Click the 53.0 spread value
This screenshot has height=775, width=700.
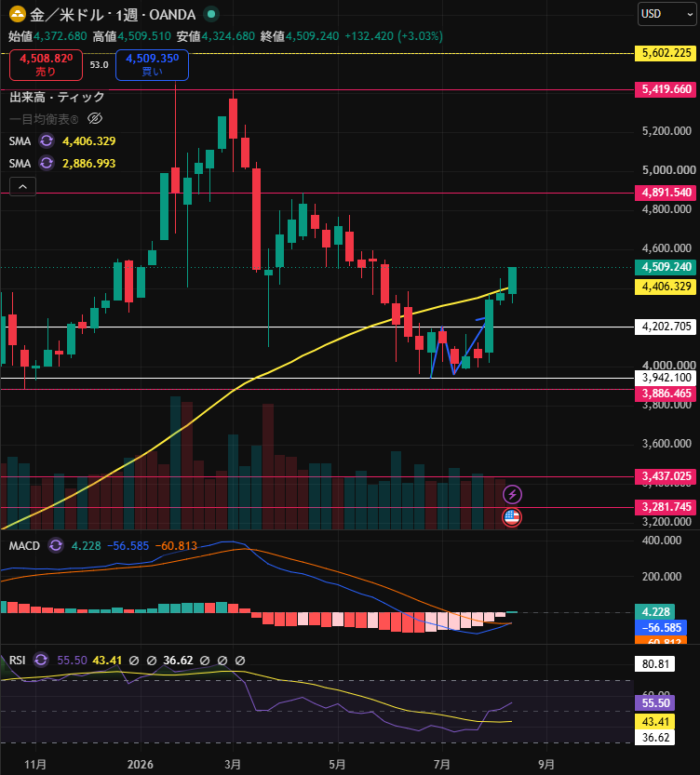point(99,65)
